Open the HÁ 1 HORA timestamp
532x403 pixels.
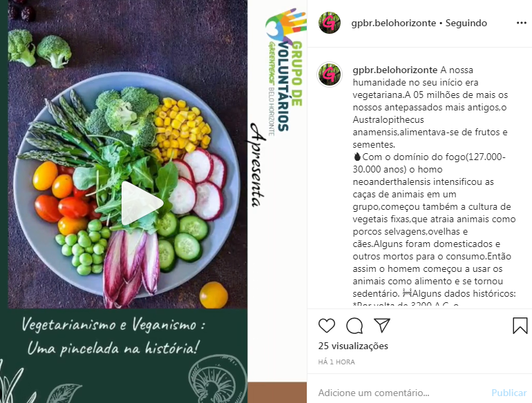pyautogui.click(x=336, y=362)
